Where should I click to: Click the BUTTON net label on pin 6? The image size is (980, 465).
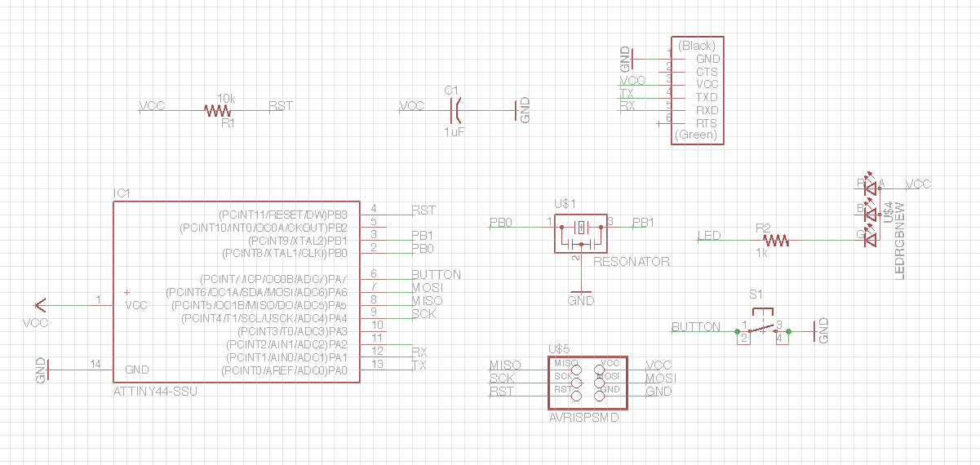tap(436, 275)
